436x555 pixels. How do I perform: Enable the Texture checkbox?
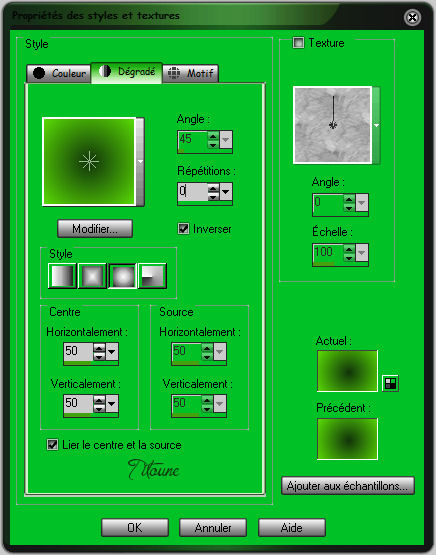click(x=298, y=43)
